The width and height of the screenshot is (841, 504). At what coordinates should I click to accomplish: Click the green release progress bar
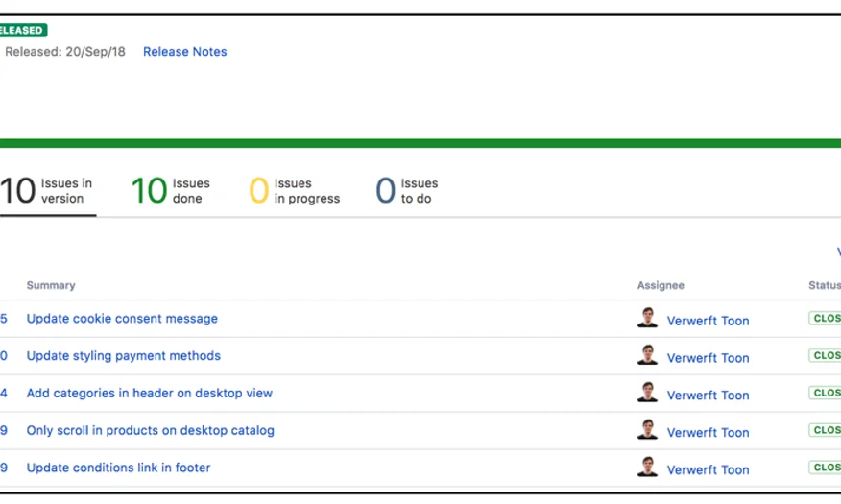tap(420, 143)
